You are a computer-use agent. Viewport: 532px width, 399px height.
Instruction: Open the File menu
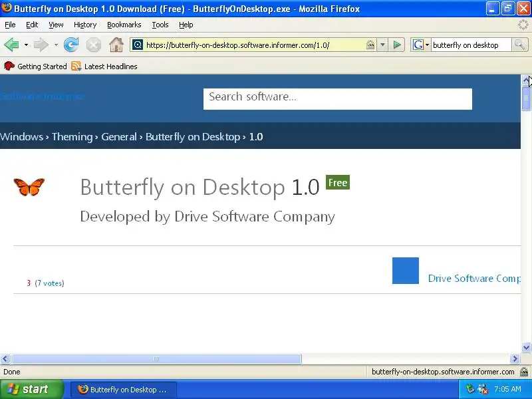pos(10,25)
